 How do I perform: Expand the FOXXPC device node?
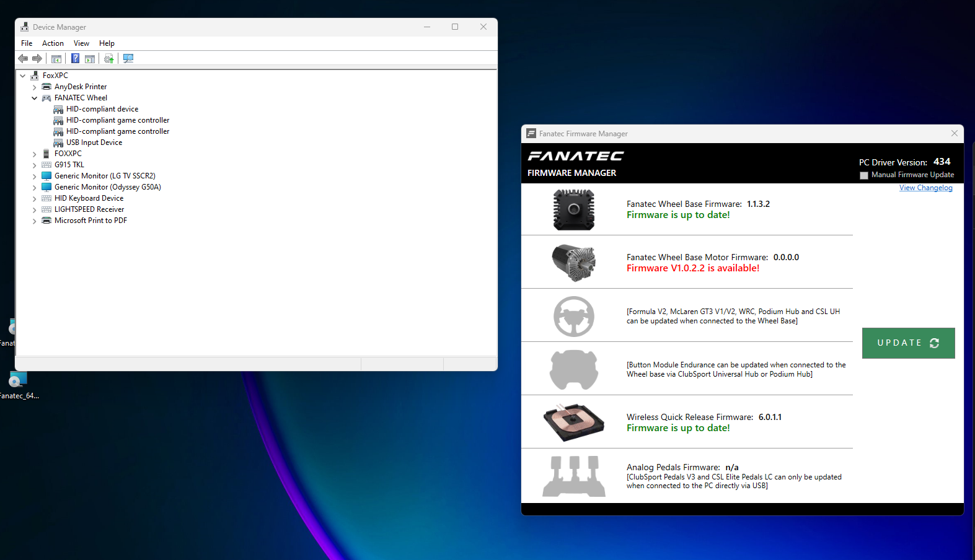click(x=35, y=154)
